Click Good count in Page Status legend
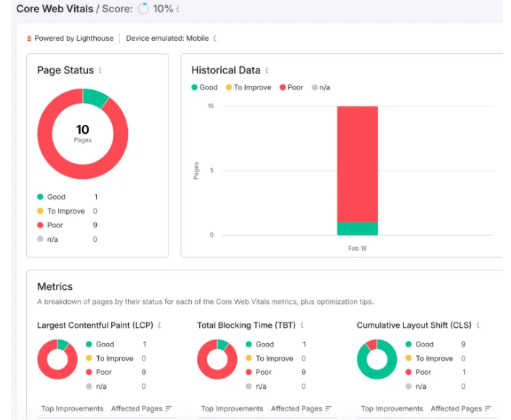Image resolution: width=511 pixels, height=420 pixels. pos(95,197)
